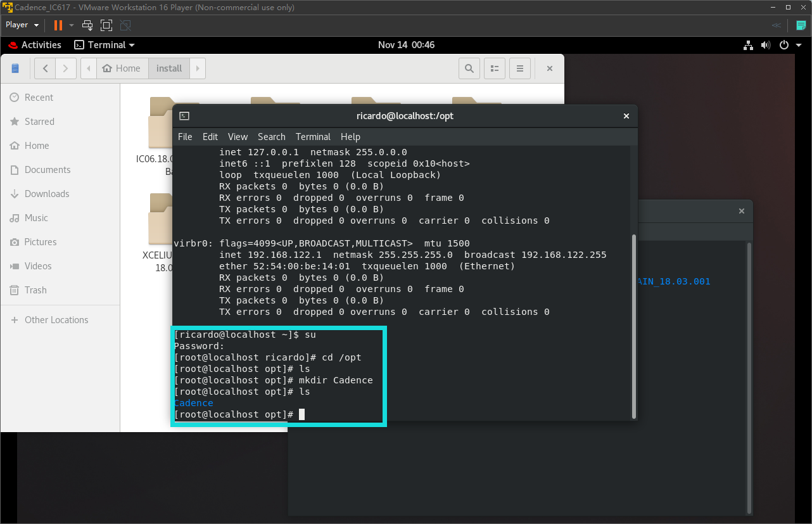This screenshot has height=524, width=812.
Task: Open Home in the Files sidebar
Action: click(60, 146)
